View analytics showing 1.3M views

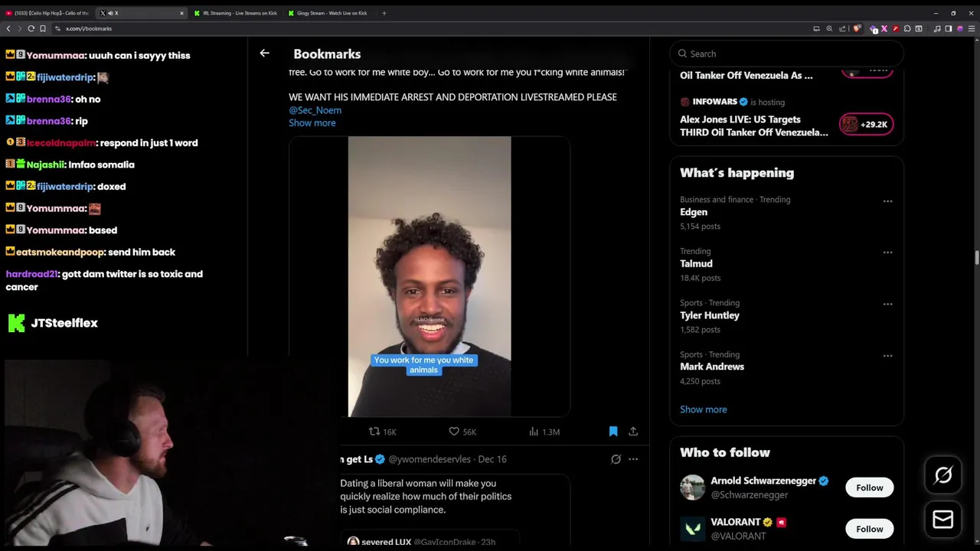pyautogui.click(x=544, y=432)
